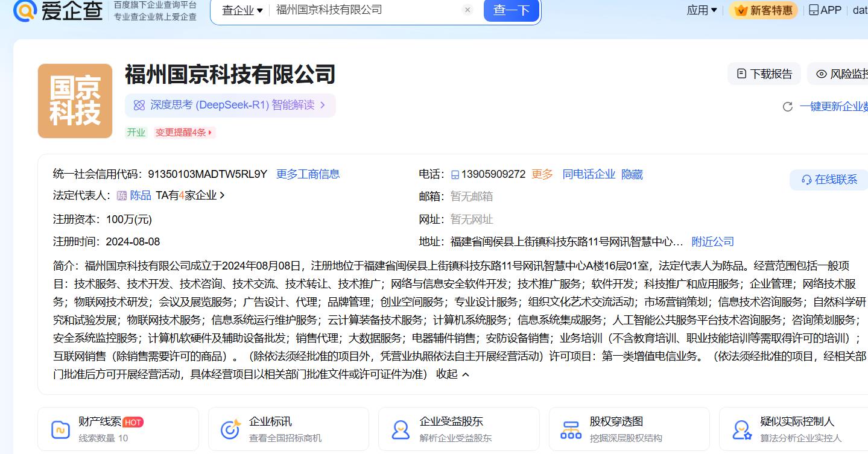Hide the phone number via 隐藏
The image size is (868, 454).
click(x=632, y=174)
